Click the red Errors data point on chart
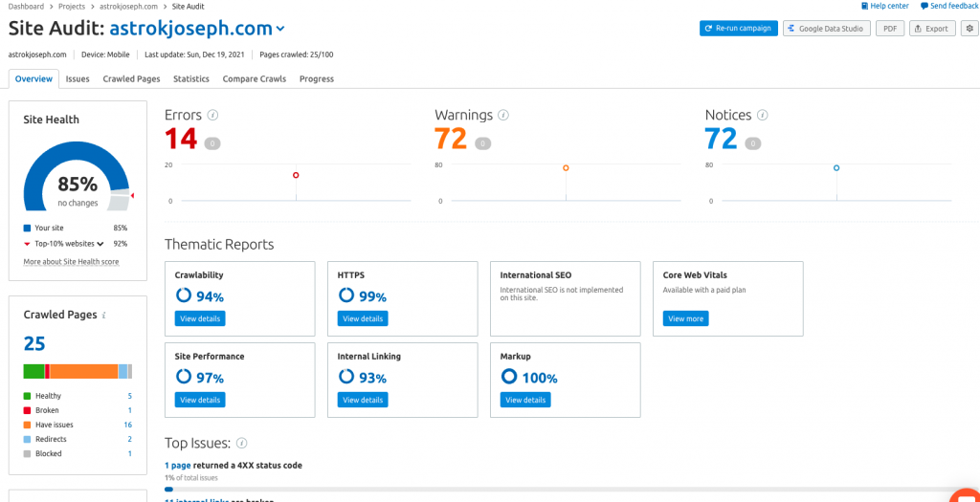This screenshot has width=980, height=502. click(x=296, y=175)
